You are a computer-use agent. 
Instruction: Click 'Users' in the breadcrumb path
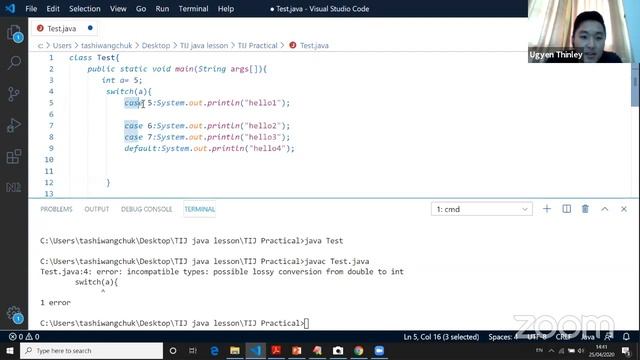coord(62,45)
